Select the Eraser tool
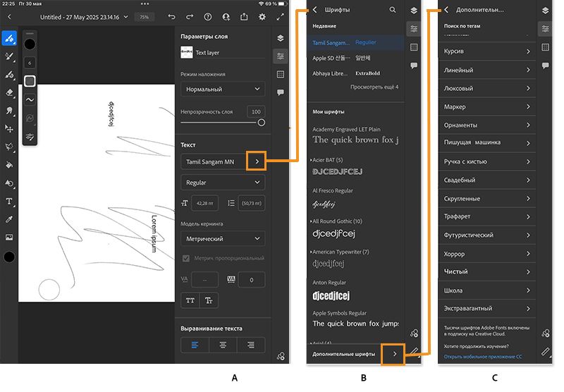This screenshot has height=392, width=564. click(x=9, y=93)
